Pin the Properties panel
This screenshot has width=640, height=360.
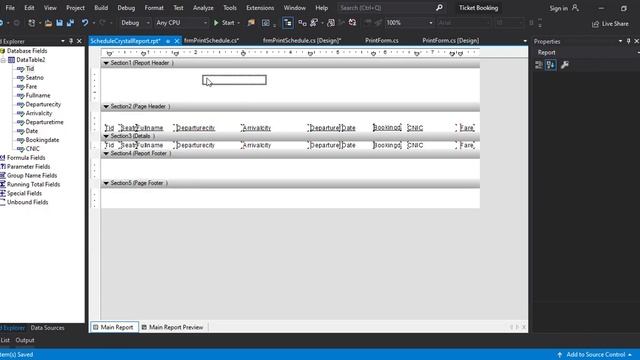(x=629, y=41)
